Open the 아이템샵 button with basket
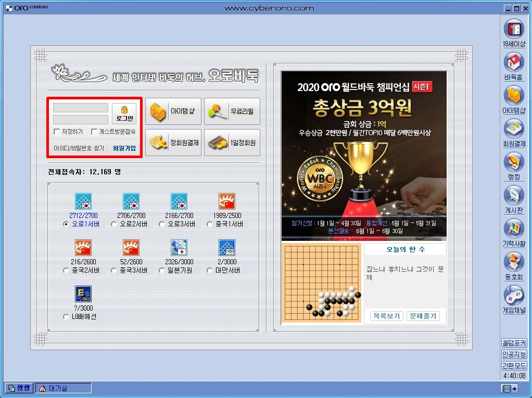 coord(173,111)
